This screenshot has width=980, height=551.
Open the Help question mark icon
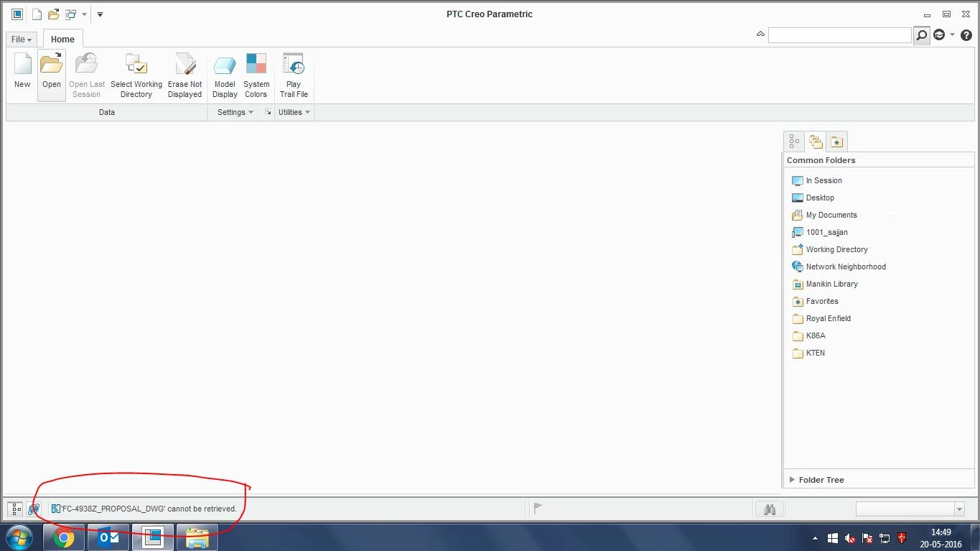(966, 35)
